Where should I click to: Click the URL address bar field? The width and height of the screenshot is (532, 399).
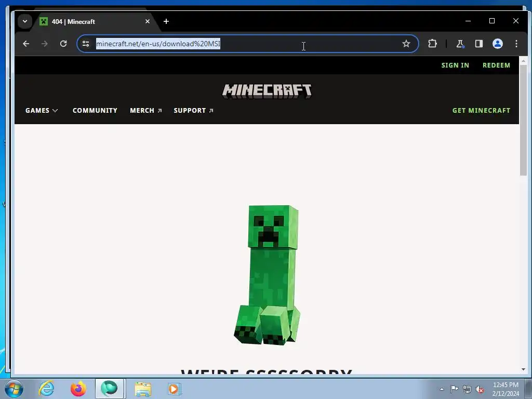pos(248,44)
